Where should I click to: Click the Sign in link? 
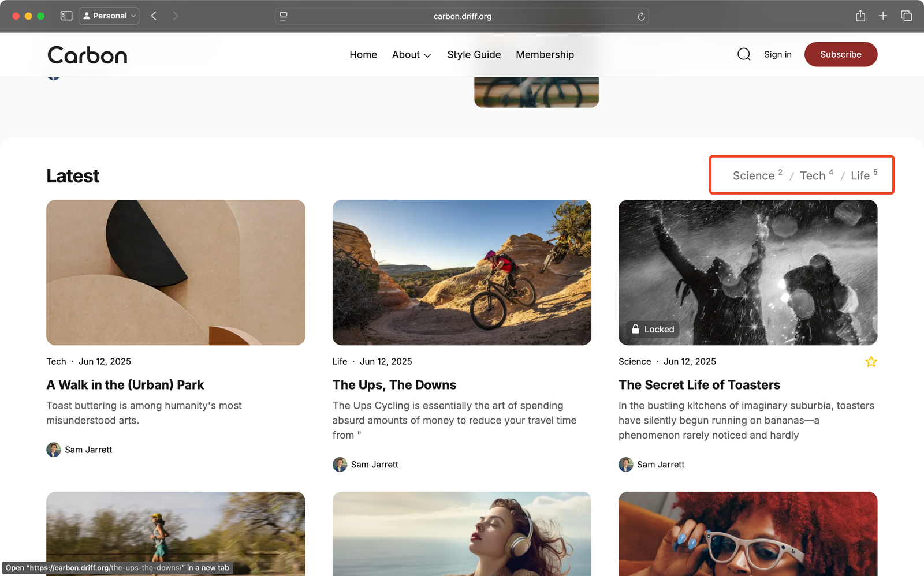778,54
